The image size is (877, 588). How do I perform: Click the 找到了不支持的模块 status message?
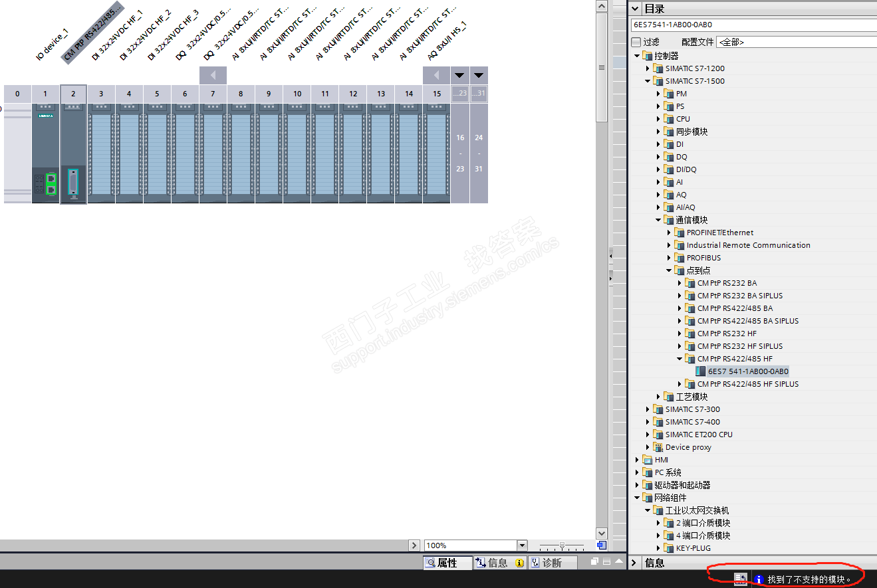(x=809, y=579)
